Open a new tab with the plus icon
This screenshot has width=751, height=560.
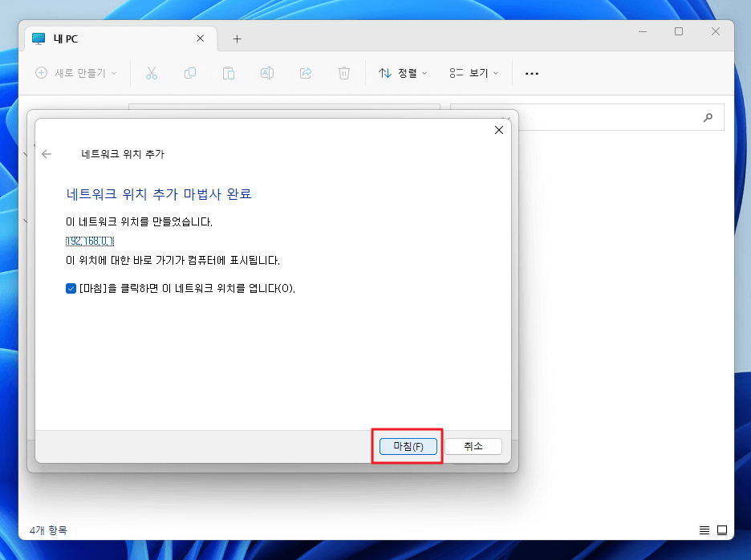pos(237,38)
